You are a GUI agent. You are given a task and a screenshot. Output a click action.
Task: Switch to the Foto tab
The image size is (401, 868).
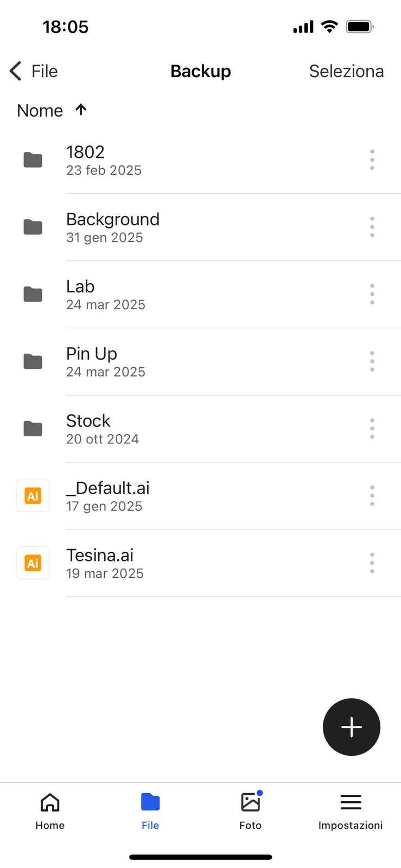pyautogui.click(x=250, y=811)
